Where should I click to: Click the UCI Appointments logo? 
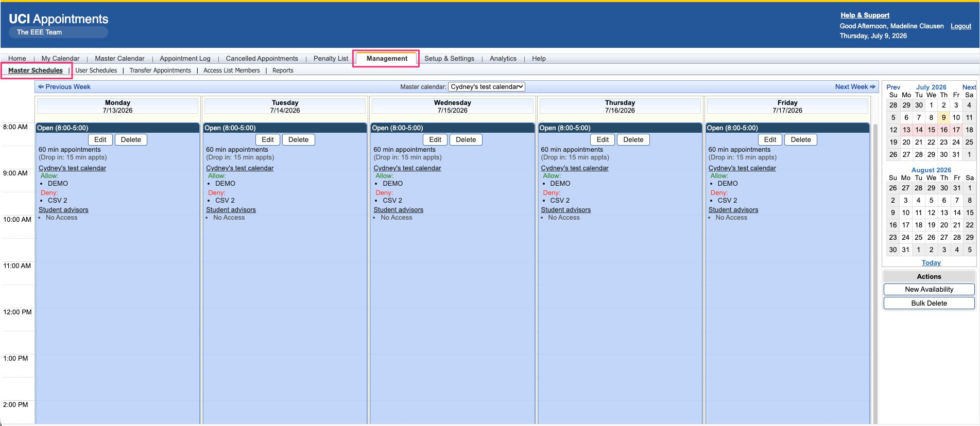pyautogui.click(x=58, y=19)
